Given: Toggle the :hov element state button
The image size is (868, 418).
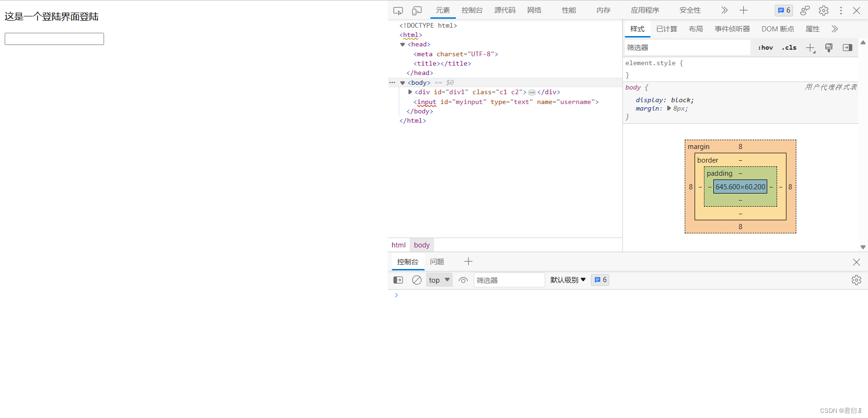Looking at the screenshot, I should tap(765, 48).
